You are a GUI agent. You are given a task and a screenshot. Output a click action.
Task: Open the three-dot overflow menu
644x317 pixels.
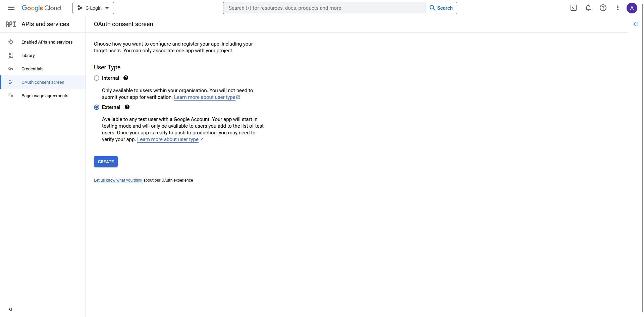pyautogui.click(x=618, y=8)
